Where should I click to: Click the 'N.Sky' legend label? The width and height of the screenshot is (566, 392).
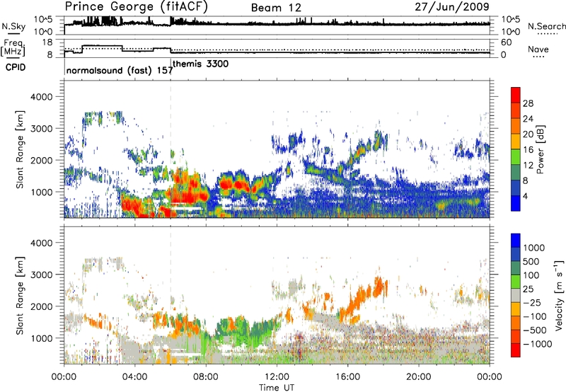pos(13,26)
